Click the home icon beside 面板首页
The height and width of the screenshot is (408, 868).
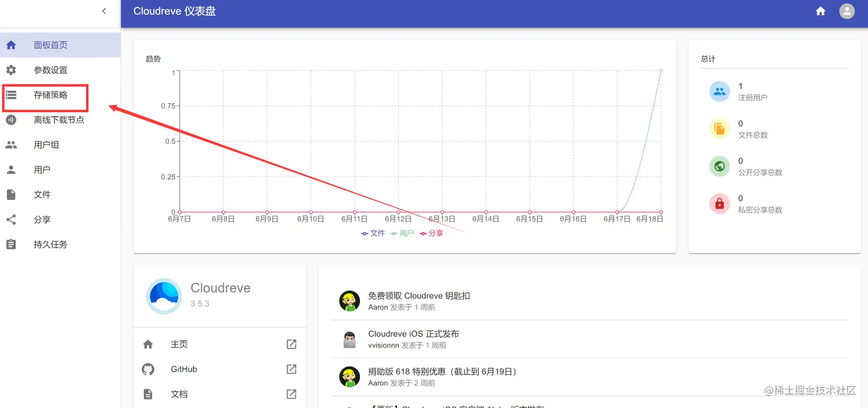[11, 45]
